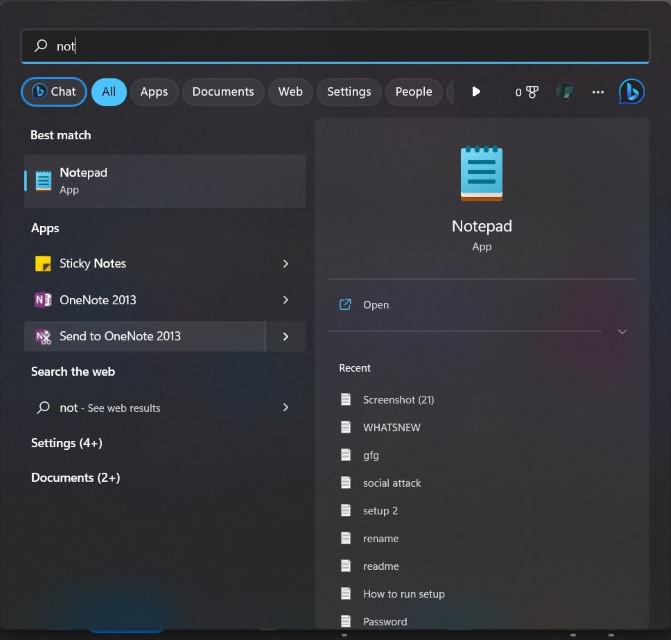671x640 pixels.
Task: Open recent file 'rename'
Action: (381, 538)
